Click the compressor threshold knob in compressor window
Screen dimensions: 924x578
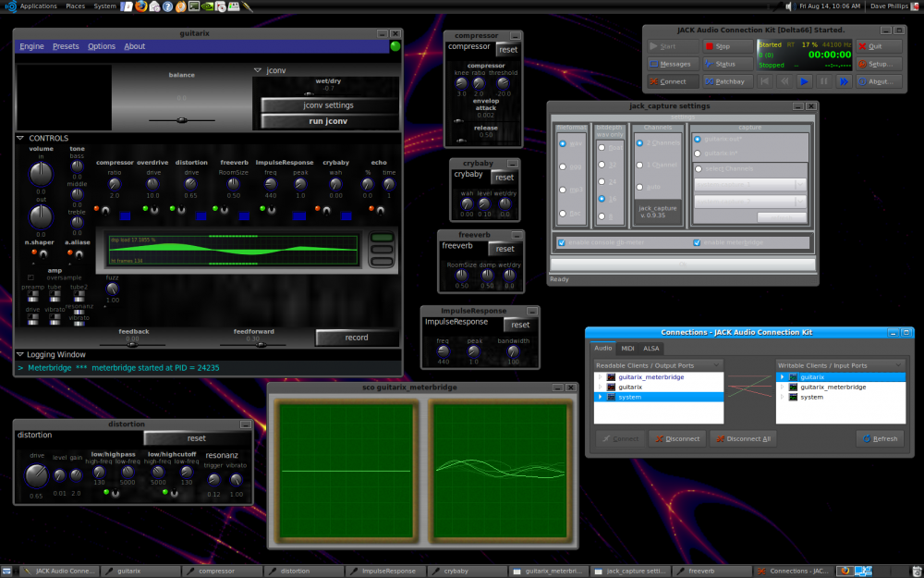(x=503, y=83)
